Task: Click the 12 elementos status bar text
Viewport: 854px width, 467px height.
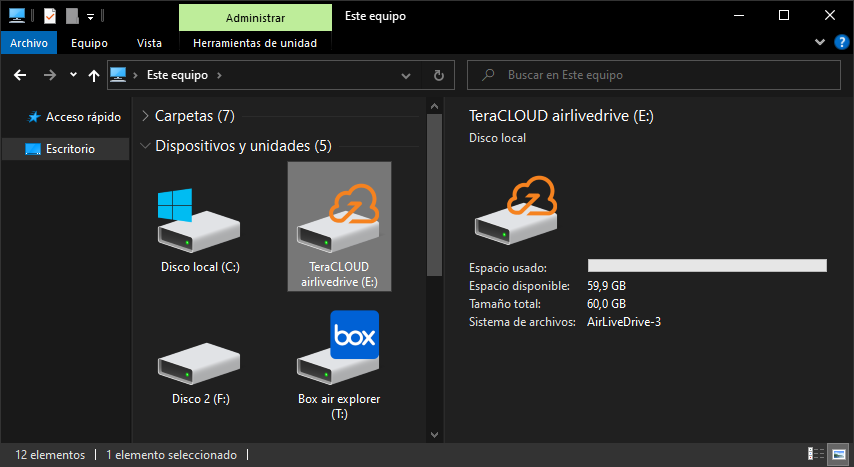Action: coord(50,454)
